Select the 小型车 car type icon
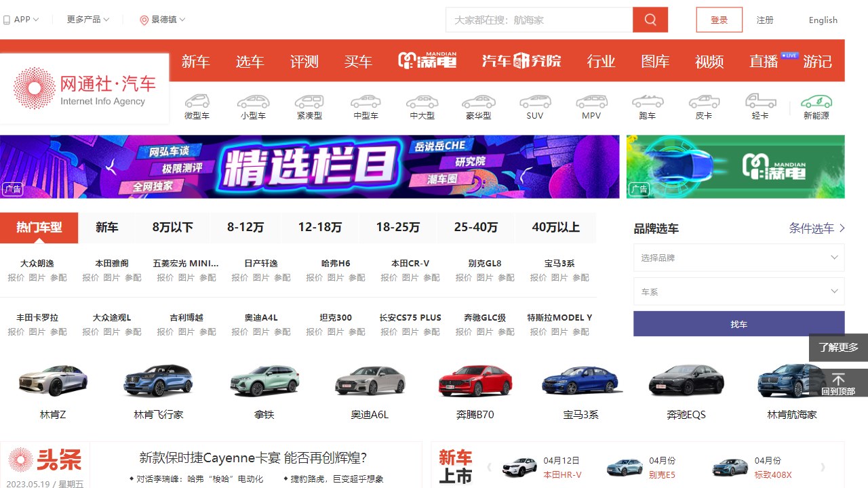The height and width of the screenshot is (488, 868). tap(253, 101)
